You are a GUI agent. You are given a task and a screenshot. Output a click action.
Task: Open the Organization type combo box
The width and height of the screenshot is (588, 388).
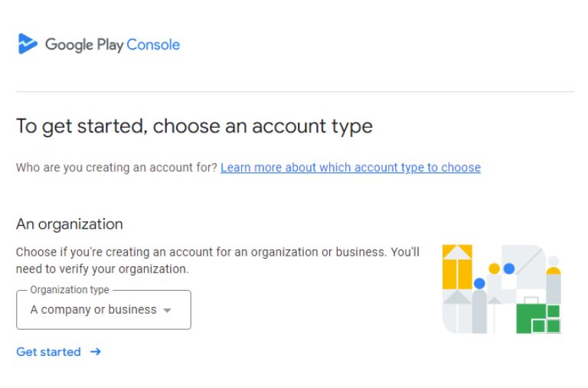pos(103,310)
